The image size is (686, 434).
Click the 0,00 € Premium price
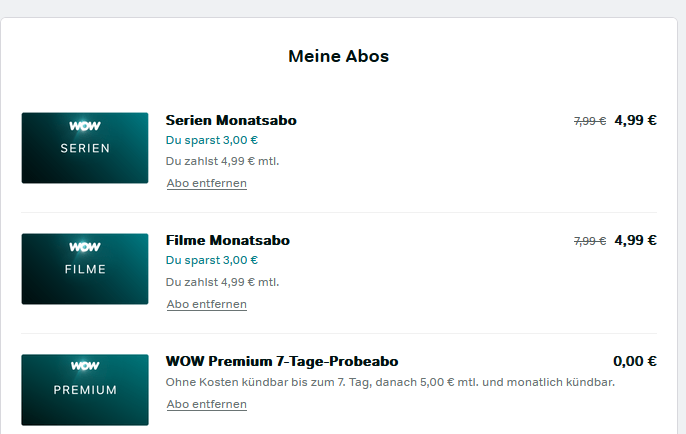click(x=635, y=361)
